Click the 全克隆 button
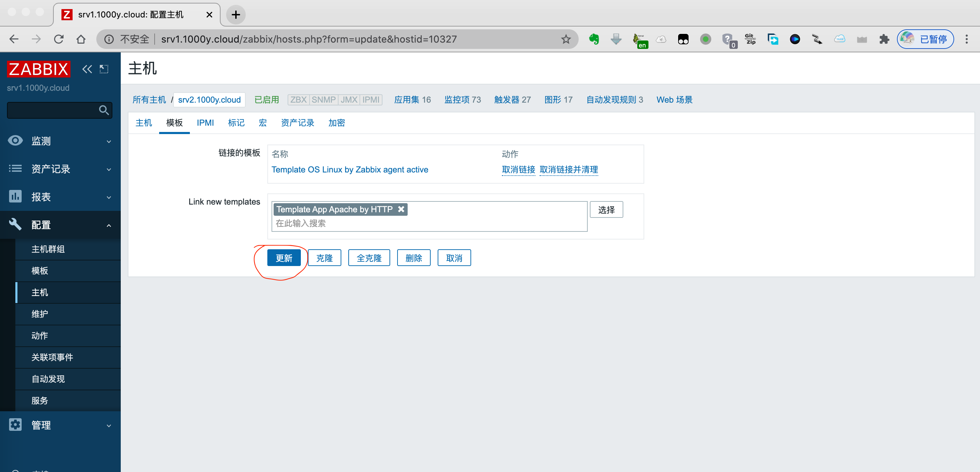Screen dimensions: 980x472 (369, 258)
